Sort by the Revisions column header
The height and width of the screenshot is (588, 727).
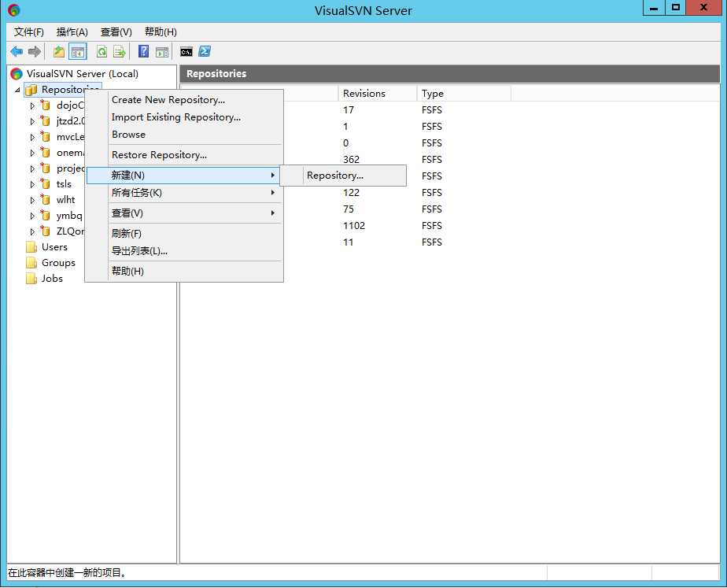coord(378,93)
